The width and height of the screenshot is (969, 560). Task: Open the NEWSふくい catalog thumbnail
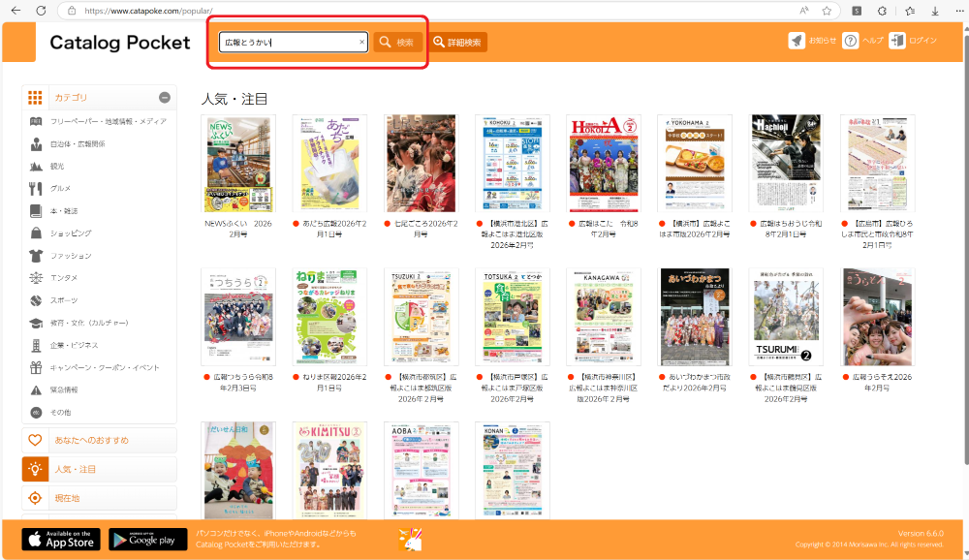coord(238,164)
